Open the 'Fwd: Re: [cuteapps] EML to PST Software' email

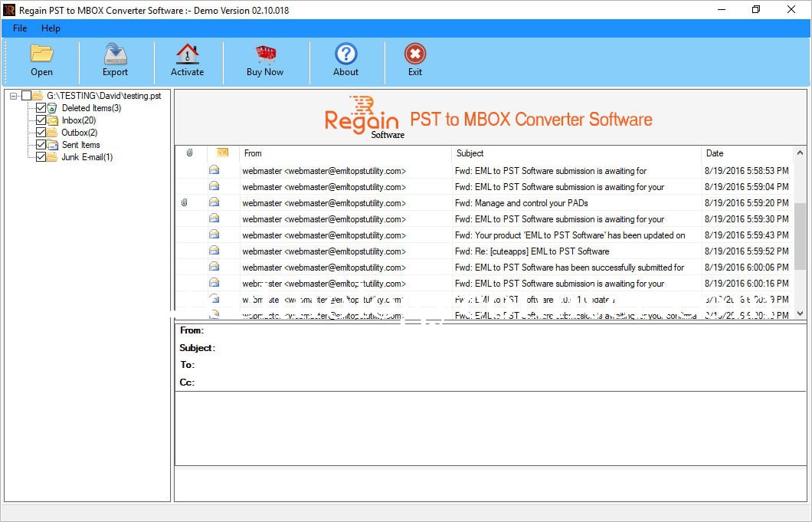pyautogui.click(x=532, y=251)
